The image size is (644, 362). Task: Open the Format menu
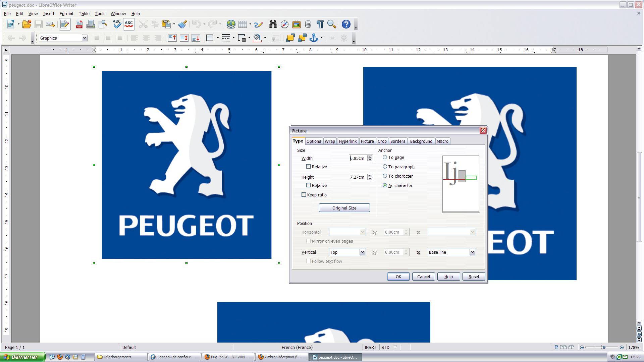66,14
